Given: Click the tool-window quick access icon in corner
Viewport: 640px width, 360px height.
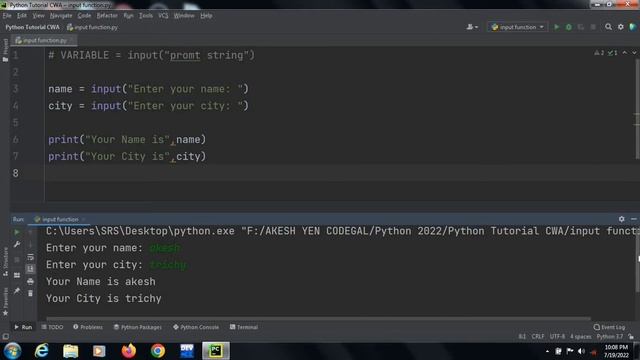Looking at the screenshot, I should coord(5,336).
